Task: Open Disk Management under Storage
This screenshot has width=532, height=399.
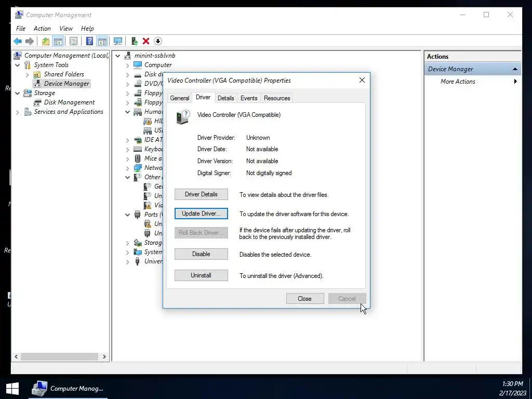Action: 69,102
